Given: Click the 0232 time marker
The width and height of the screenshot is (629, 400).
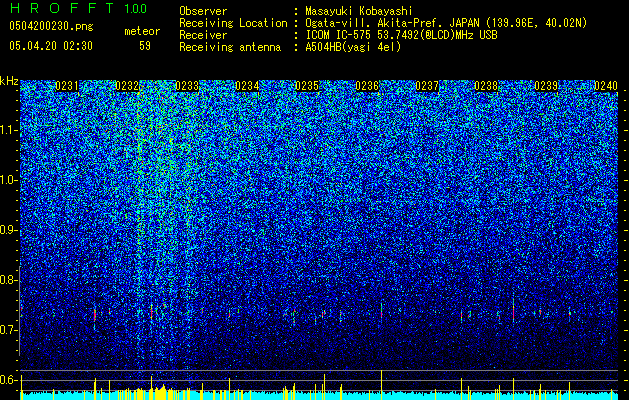Looking at the screenshot, I should click(127, 86).
